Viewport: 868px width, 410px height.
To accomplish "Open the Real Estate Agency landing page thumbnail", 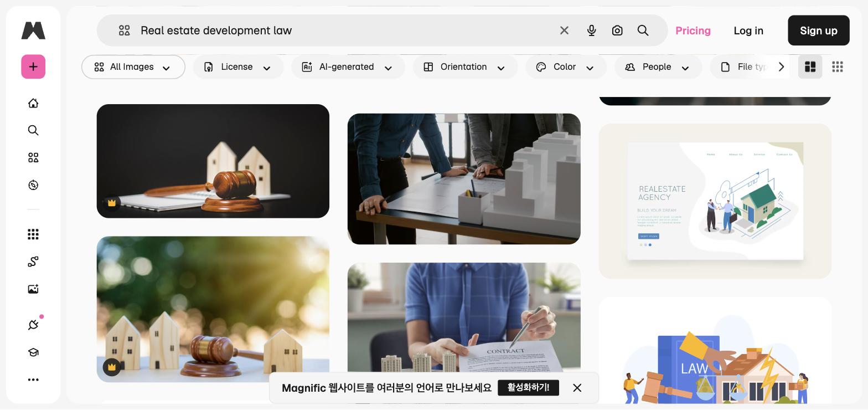I will [715, 201].
